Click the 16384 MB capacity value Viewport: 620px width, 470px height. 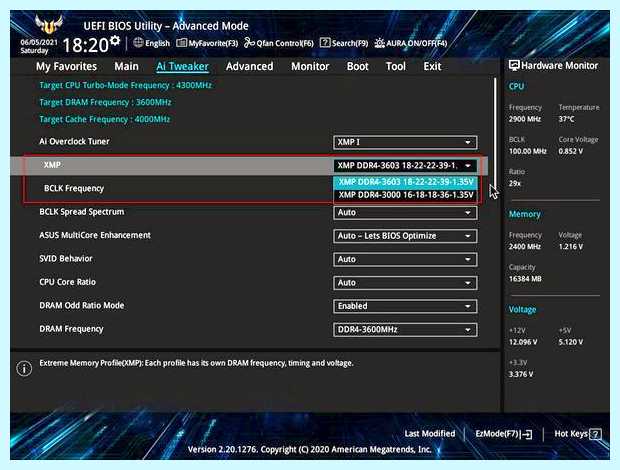pyautogui.click(x=525, y=279)
